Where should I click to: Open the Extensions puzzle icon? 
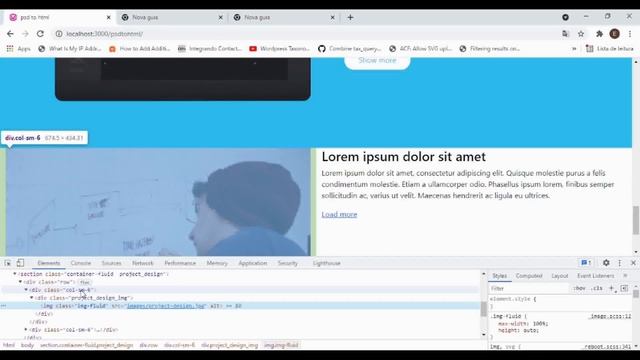coord(599,34)
